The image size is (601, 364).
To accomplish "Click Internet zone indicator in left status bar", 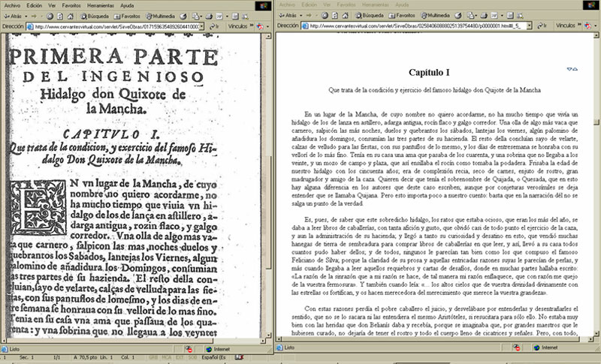I will [218, 350].
